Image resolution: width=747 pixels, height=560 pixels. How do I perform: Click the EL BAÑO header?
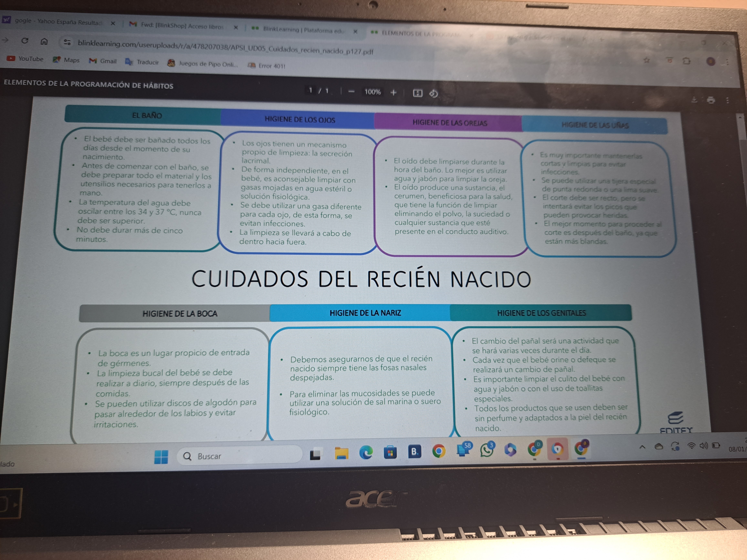click(x=143, y=115)
